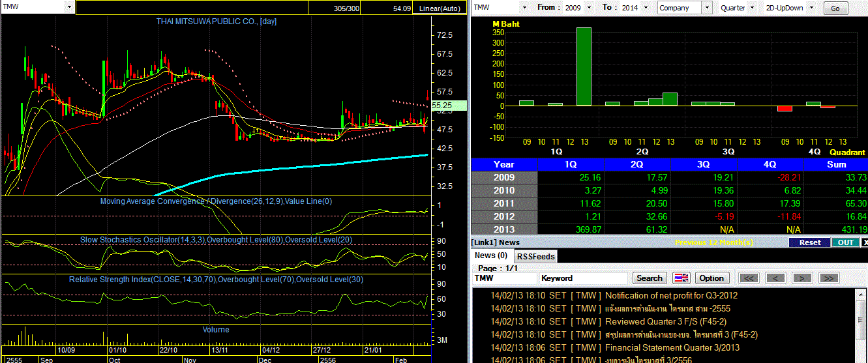Go to next news page (>)
This screenshot has height=363, width=868.
coord(801,278)
